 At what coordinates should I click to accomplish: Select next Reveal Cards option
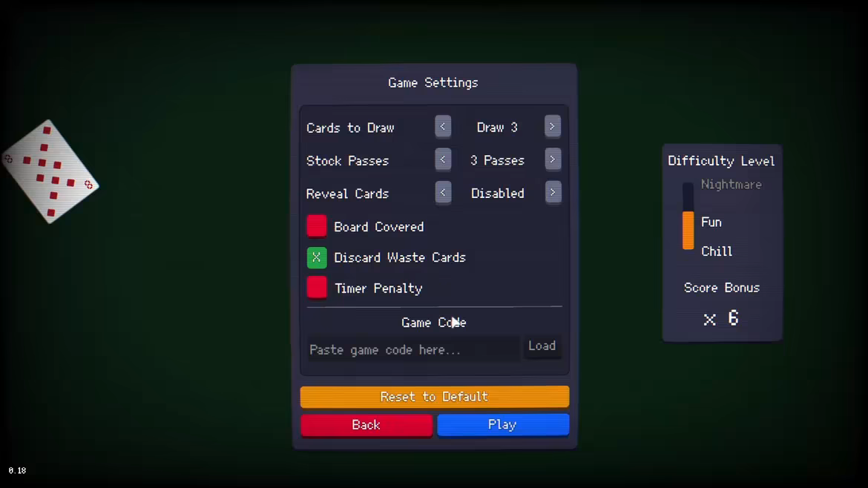pos(553,193)
